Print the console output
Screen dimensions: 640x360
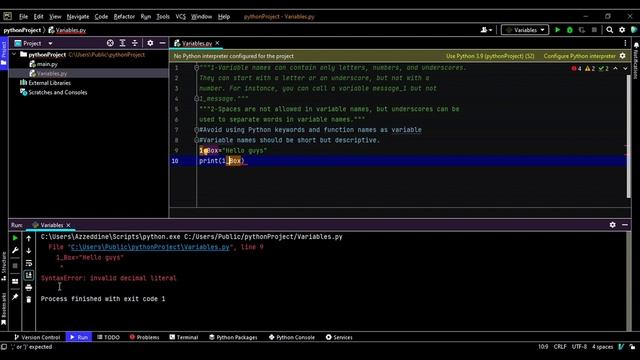29,288
